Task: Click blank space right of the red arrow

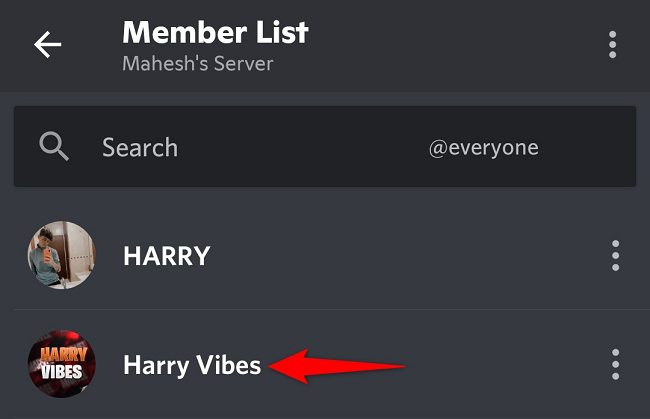Action: [500, 365]
